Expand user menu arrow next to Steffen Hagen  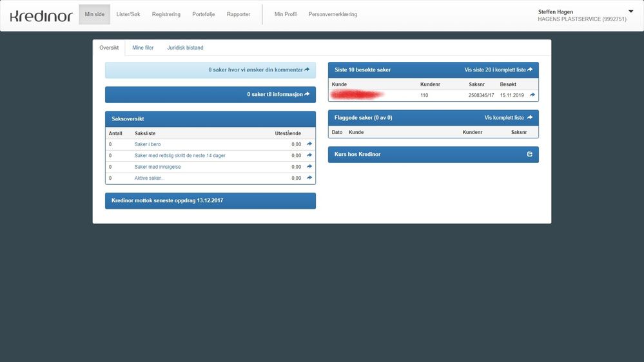(631, 12)
